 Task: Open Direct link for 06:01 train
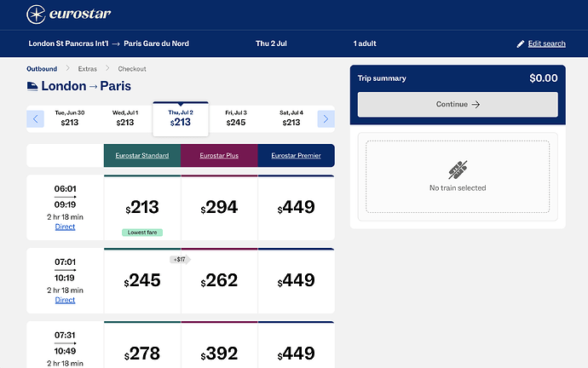click(x=65, y=227)
